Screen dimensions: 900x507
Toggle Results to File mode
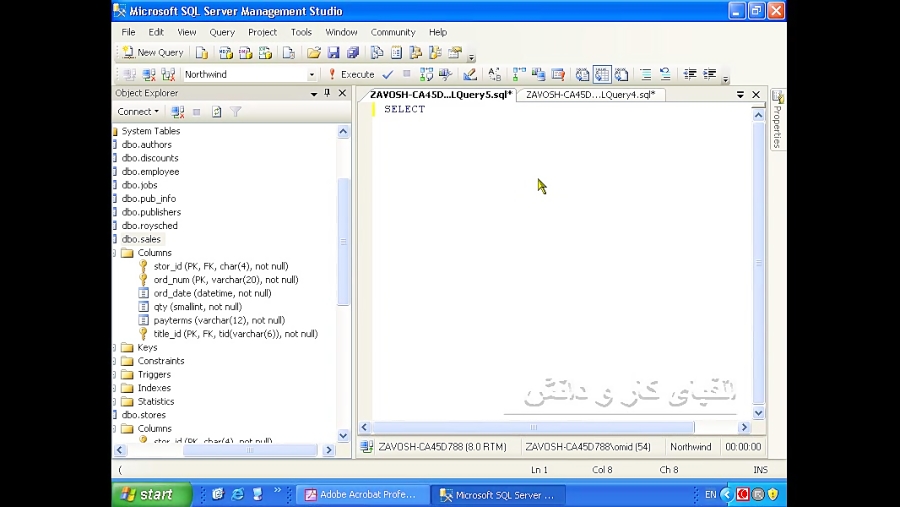point(621,74)
